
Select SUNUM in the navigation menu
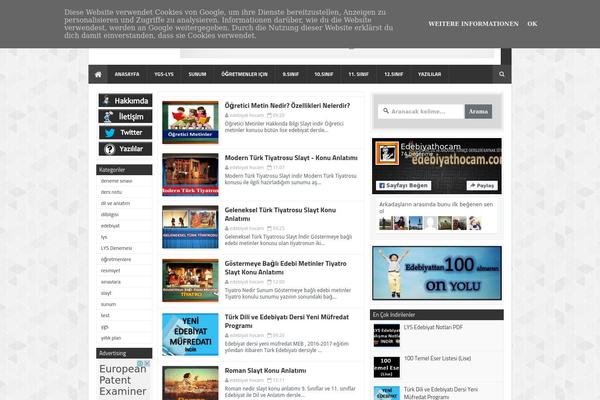pyautogui.click(x=197, y=74)
